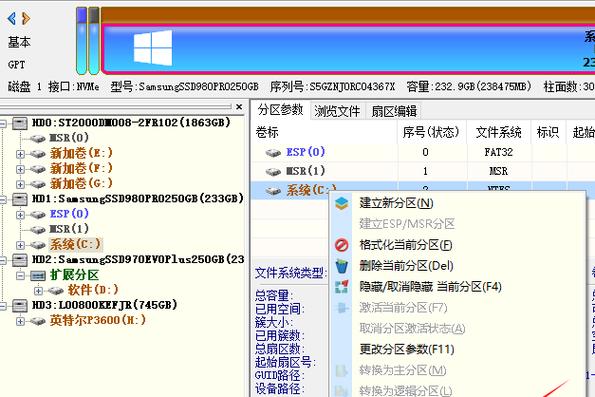The image size is (595, 397).
Task: Select 软件(D:) in the tree
Action: coord(93,290)
